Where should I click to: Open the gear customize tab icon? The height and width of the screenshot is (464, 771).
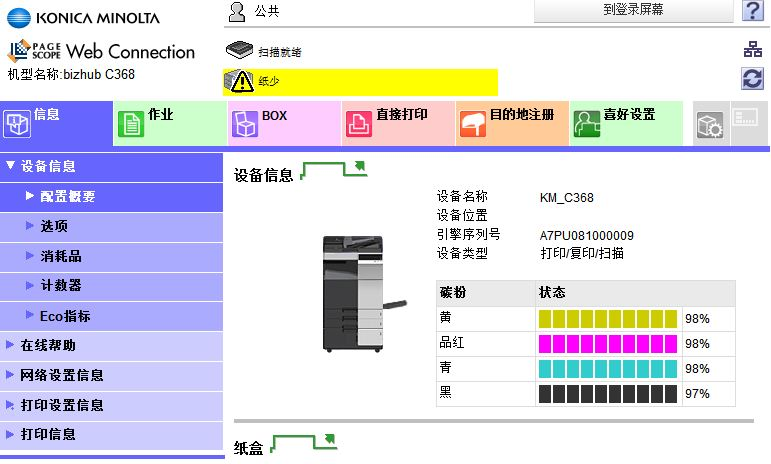coord(709,124)
